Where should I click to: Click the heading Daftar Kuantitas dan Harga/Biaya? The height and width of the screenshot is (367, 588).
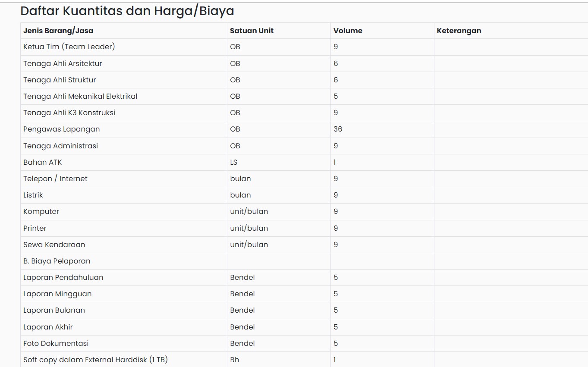(127, 11)
